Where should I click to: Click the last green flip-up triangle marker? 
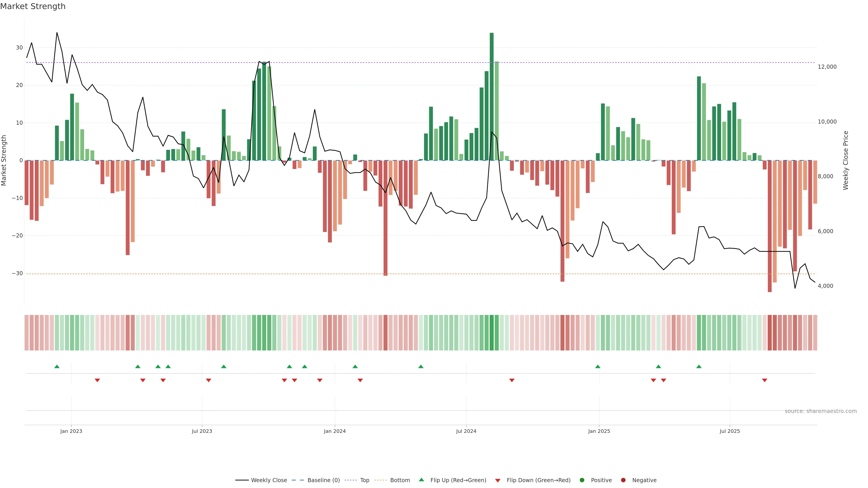click(x=699, y=366)
